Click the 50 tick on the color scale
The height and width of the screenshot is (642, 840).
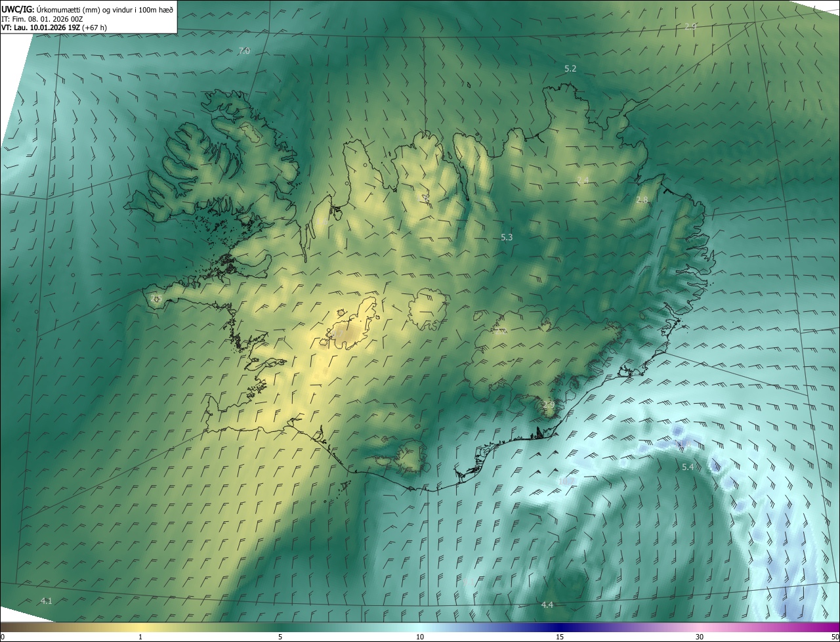click(x=835, y=637)
